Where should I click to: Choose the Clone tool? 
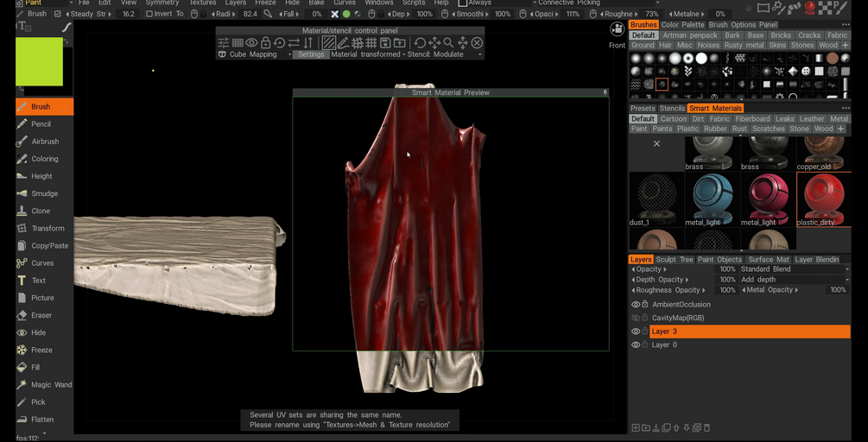point(41,211)
